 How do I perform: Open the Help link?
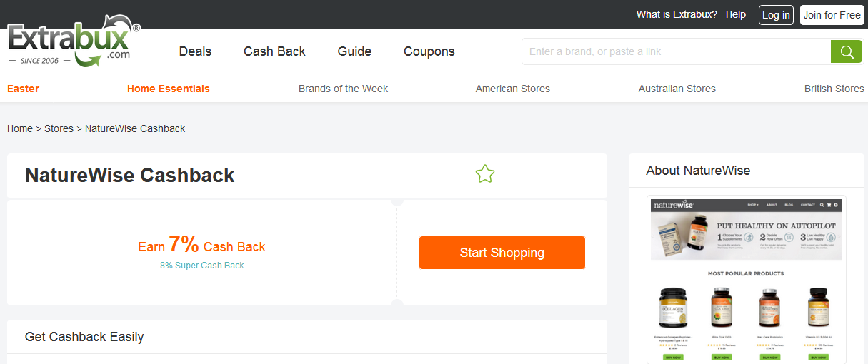[736, 15]
